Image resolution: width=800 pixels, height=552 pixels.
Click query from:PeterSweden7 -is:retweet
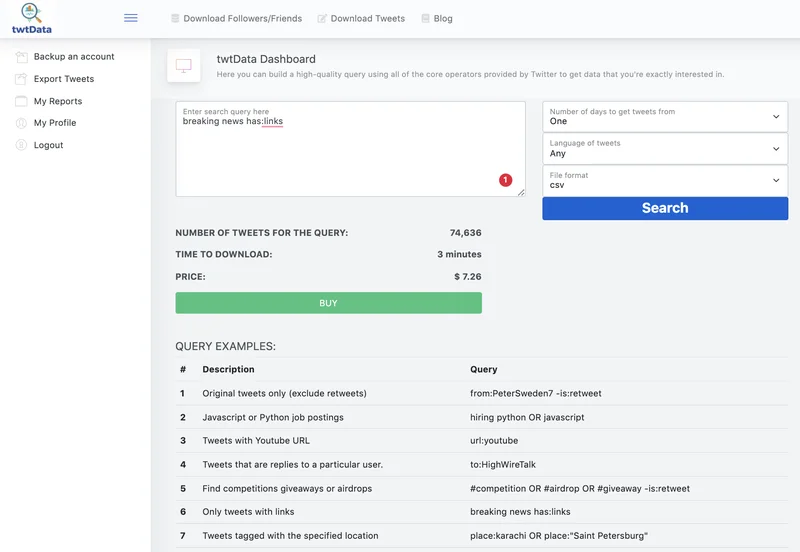(536, 393)
